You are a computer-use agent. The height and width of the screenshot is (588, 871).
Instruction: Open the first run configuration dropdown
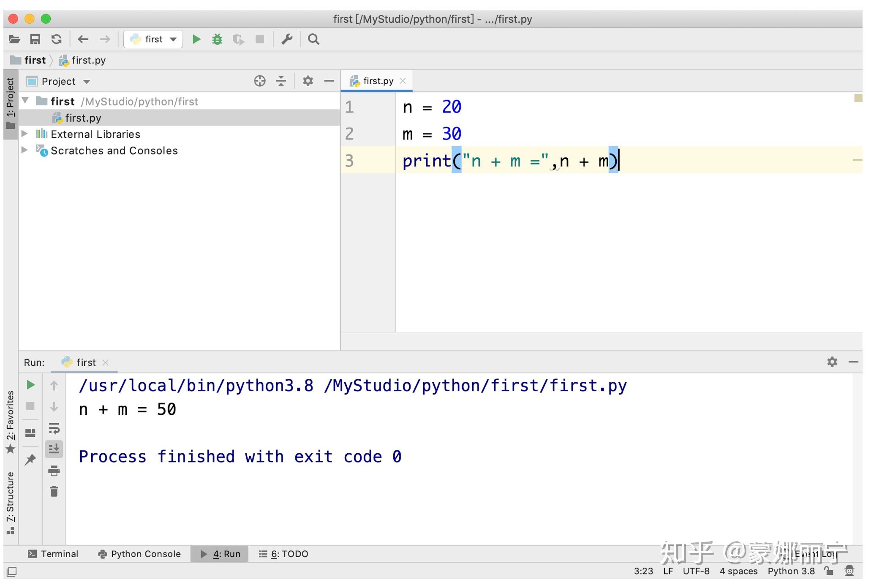pyautogui.click(x=173, y=39)
